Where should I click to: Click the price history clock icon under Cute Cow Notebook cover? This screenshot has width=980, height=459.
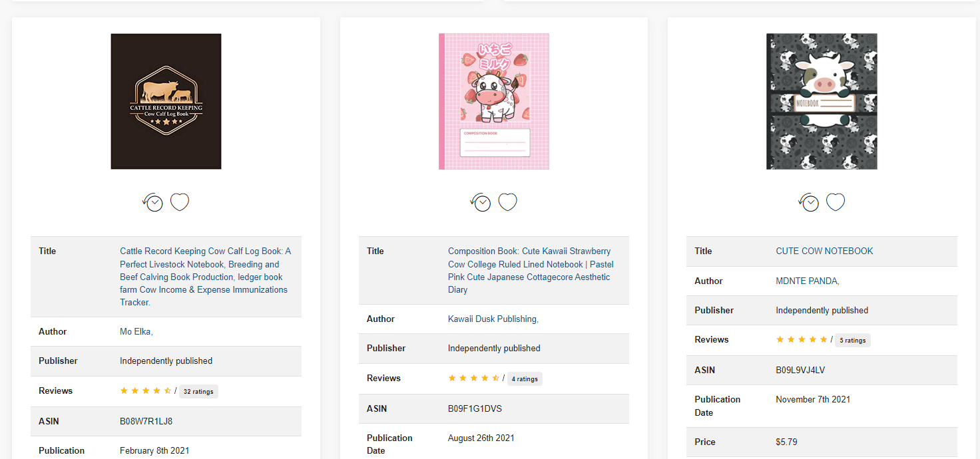(x=808, y=202)
